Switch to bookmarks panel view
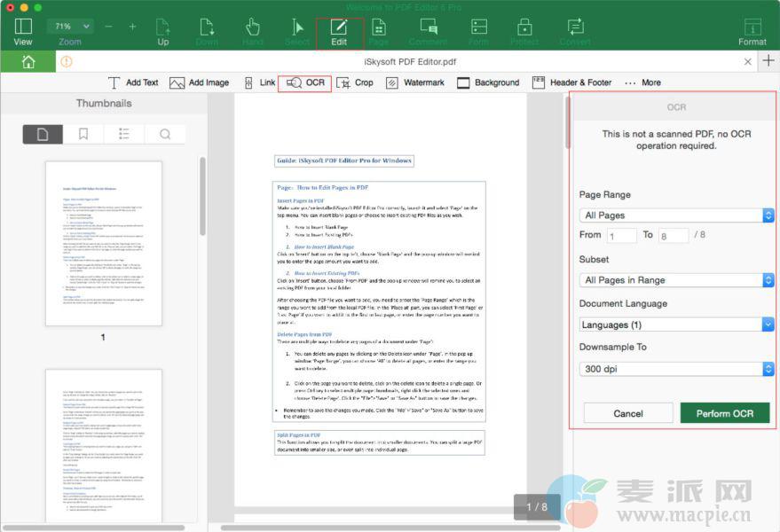 pyautogui.click(x=83, y=134)
